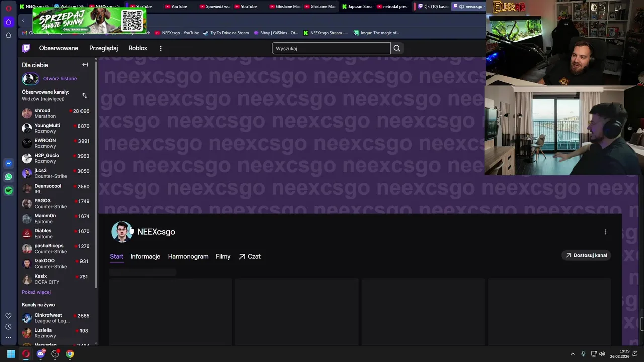The width and height of the screenshot is (644, 362).
Task: Open Windows Start menu
Action: pos(11,354)
